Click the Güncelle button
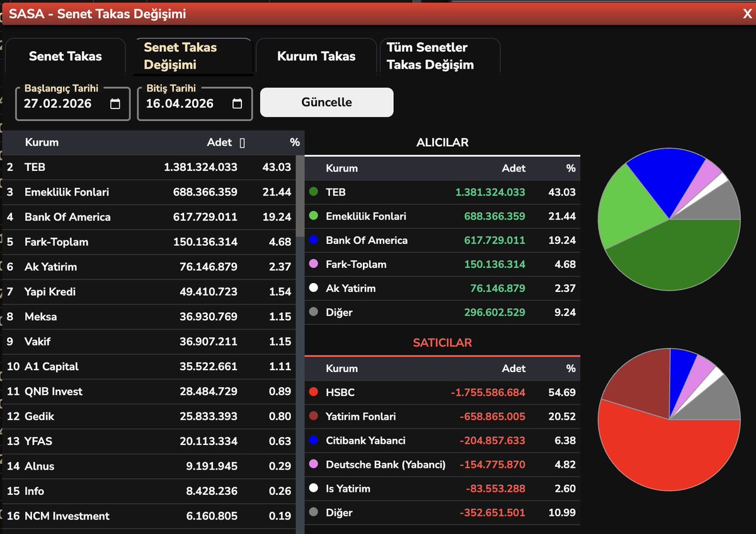The height and width of the screenshot is (534, 756). click(327, 102)
